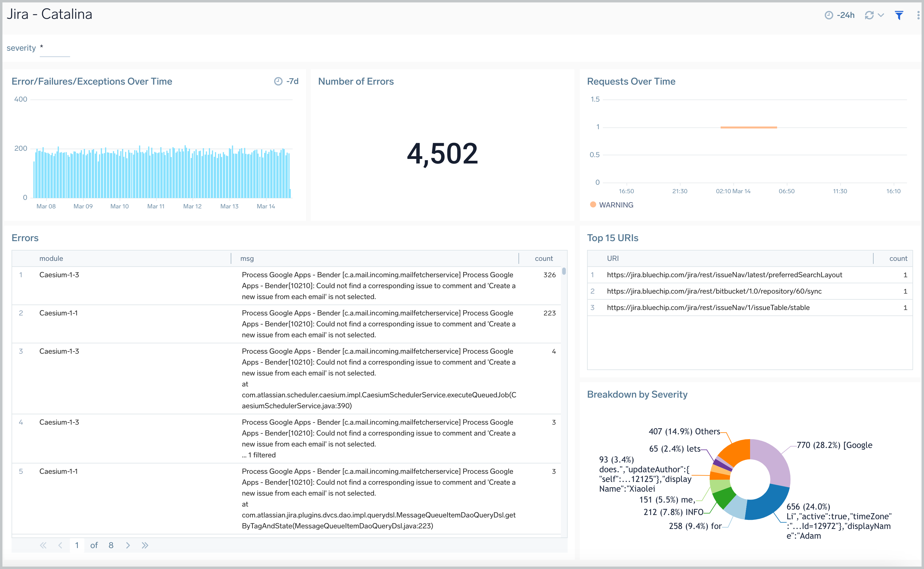Click the '... 1 filtered' text in row 4
Image resolution: width=924 pixels, height=569 pixels.
(259, 455)
